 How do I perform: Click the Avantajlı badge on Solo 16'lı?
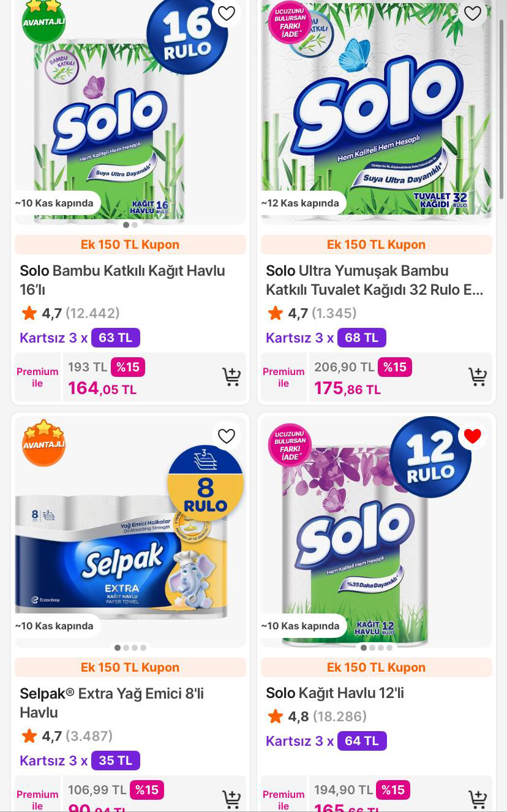coord(43,20)
